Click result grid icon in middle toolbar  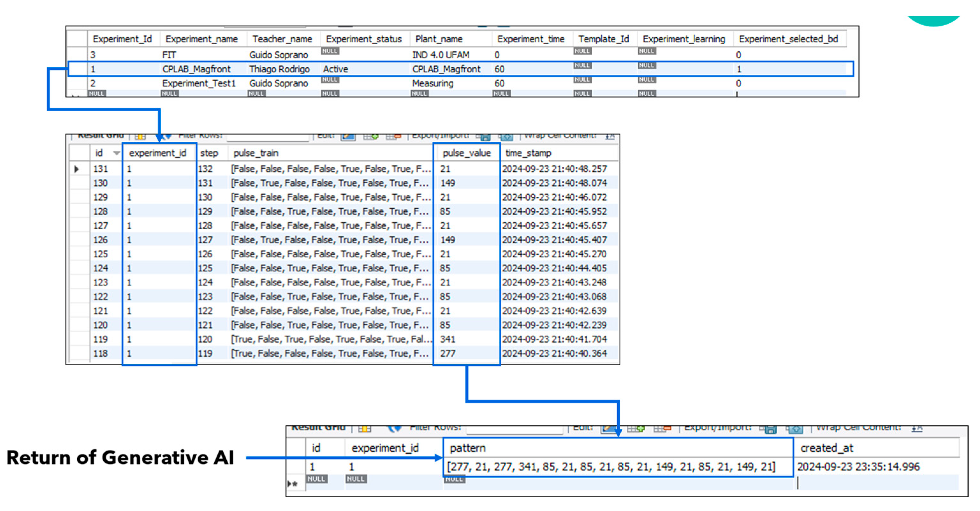[x=140, y=137]
